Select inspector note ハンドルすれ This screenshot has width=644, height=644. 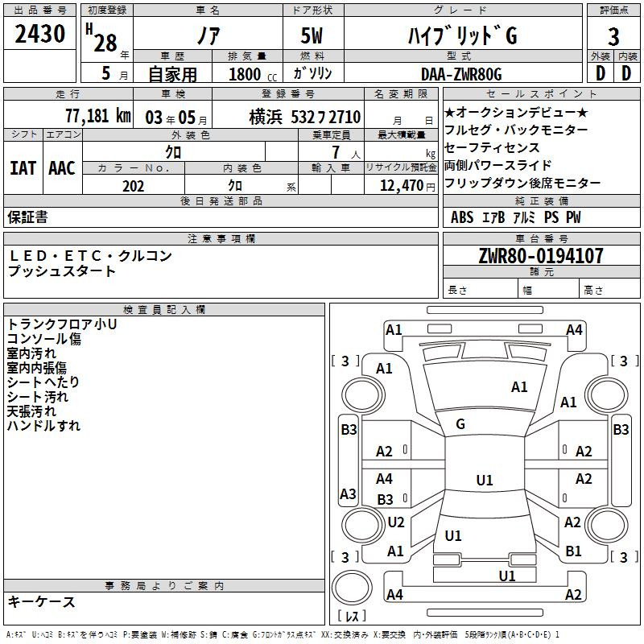(x=43, y=426)
